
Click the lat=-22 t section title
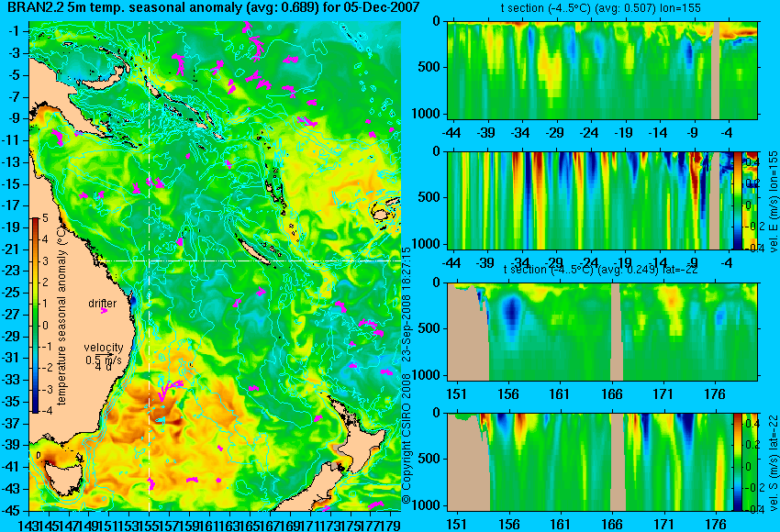601,270
